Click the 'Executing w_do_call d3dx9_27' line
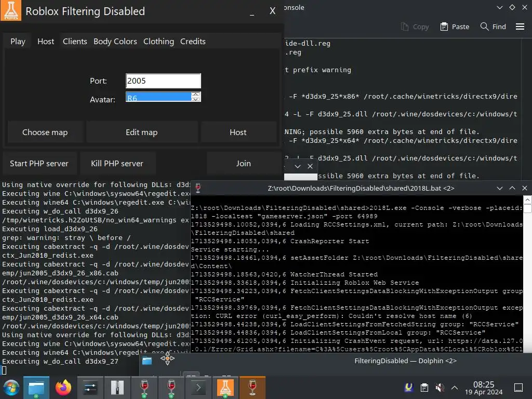 click(x=60, y=362)
